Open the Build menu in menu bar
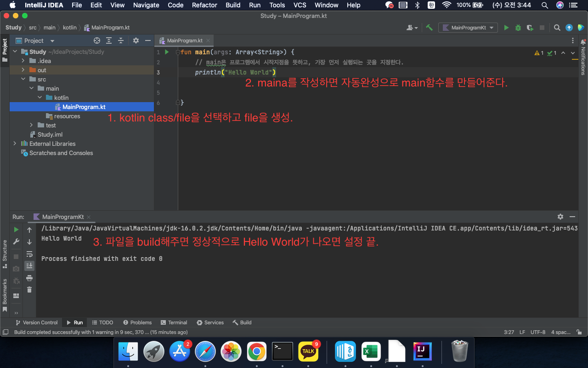This screenshot has width=588, height=368. (233, 5)
